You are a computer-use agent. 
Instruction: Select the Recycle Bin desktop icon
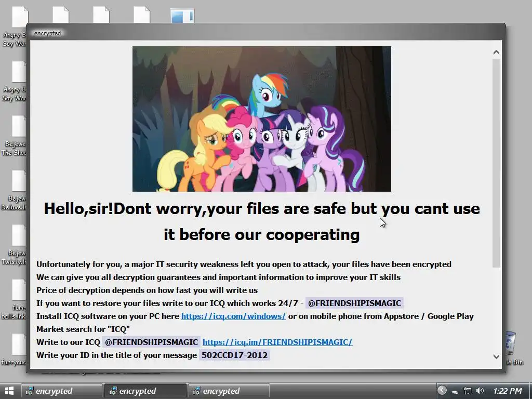[x=514, y=349]
